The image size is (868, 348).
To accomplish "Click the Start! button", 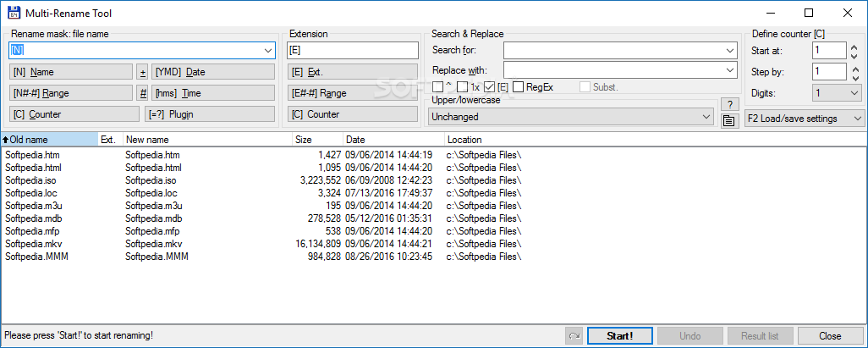I will [x=620, y=336].
